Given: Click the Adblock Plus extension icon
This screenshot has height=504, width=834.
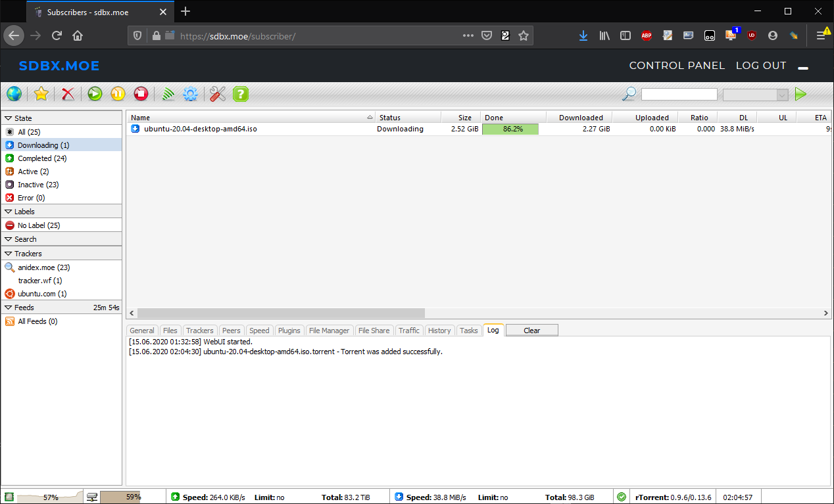Looking at the screenshot, I should tap(647, 35).
